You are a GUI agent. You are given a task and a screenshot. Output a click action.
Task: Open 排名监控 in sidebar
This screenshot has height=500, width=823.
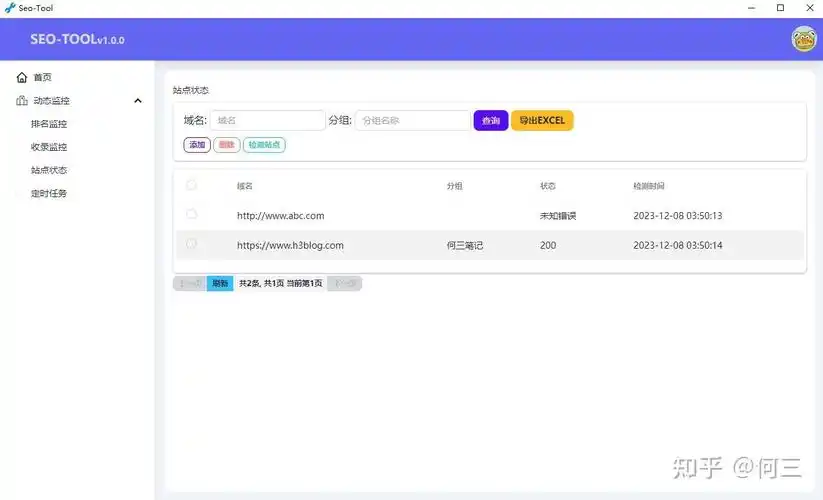pyautogui.click(x=49, y=124)
